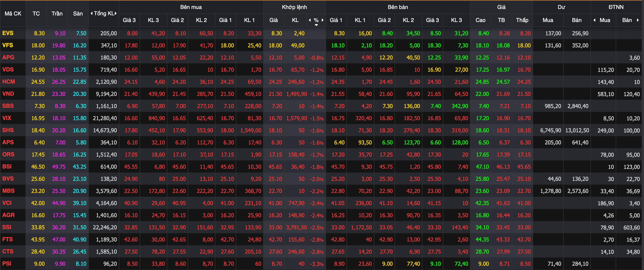Viewport: 644px width, 270px height.
Task: Click VND foreign buy 583,10
Action: [606, 94]
